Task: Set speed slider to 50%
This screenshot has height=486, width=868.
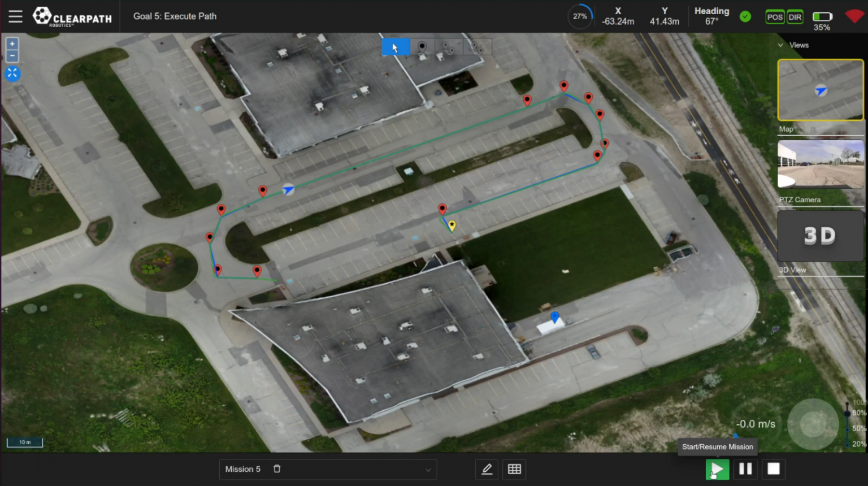Action: coord(847,428)
